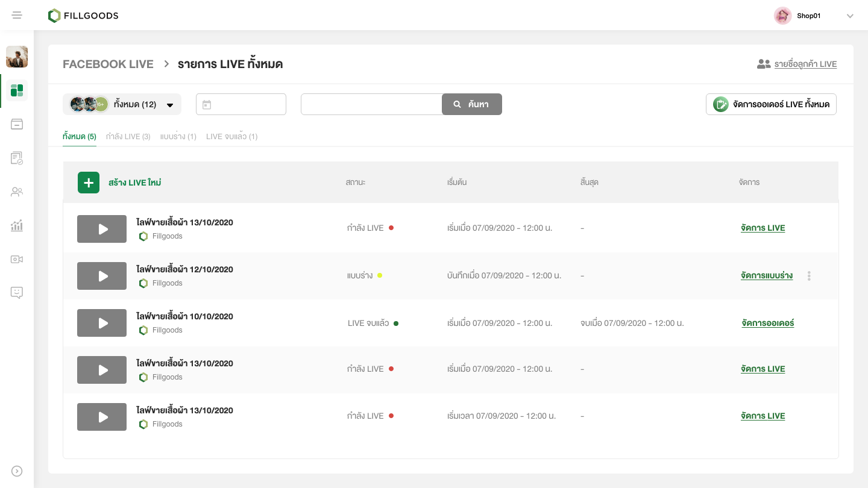Image resolution: width=868 pixels, height=488 pixels.
Task: Click the chat smiley icon in sidebar
Action: click(x=17, y=293)
